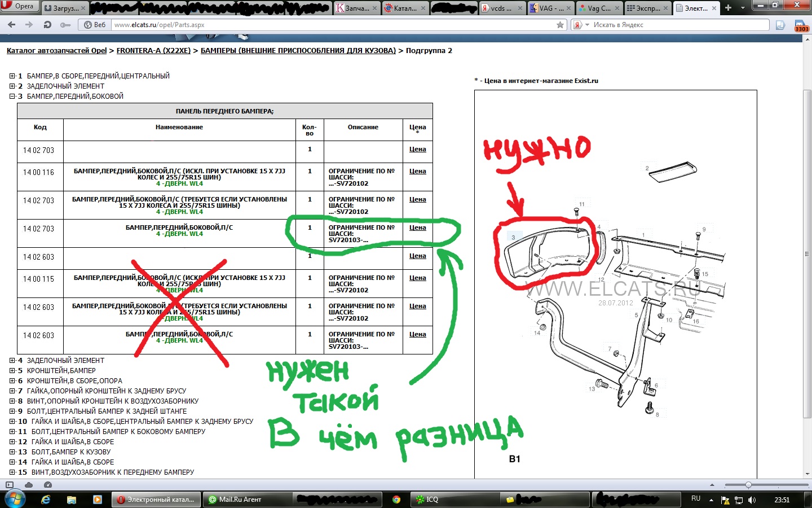This screenshot has width=812, height=508.
Task: Close the active Элект... tab
Action: [714, 8]
